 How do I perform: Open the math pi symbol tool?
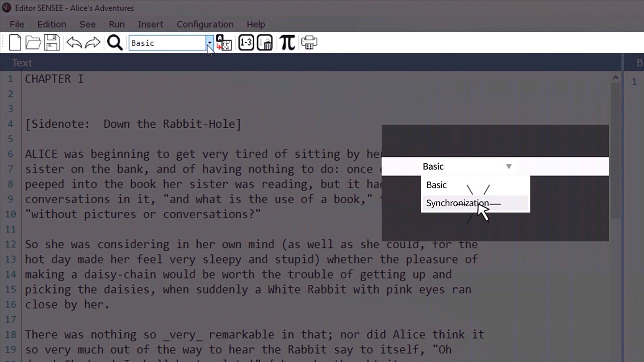(x=287, y=43)
